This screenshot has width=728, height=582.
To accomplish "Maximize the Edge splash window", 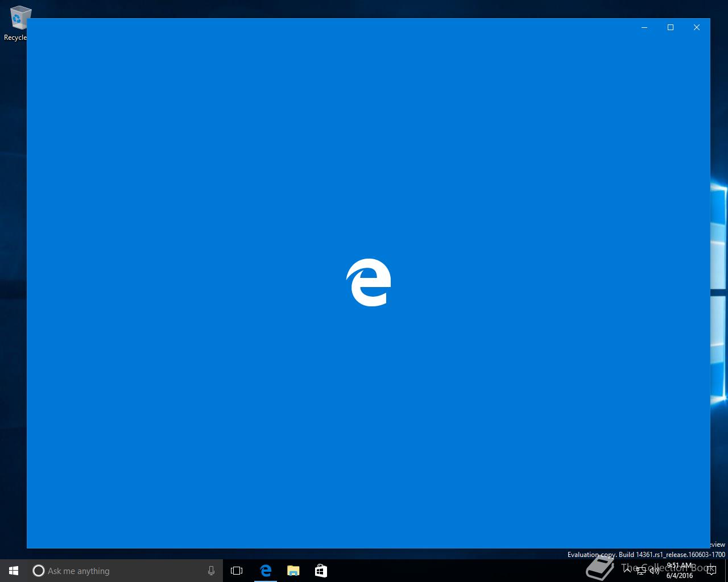I will tap(671, 27).
